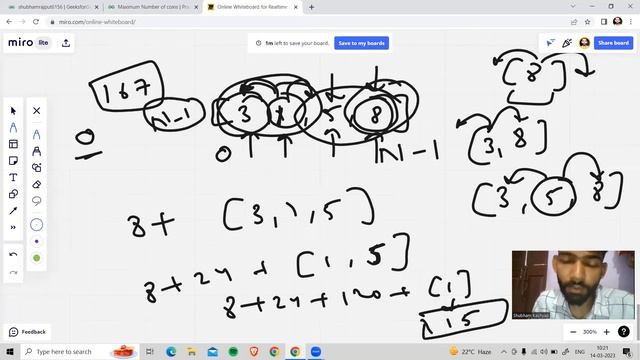640x360 pixels.
Task: Bookmark this page with star
Action: (x=587, y=22)
